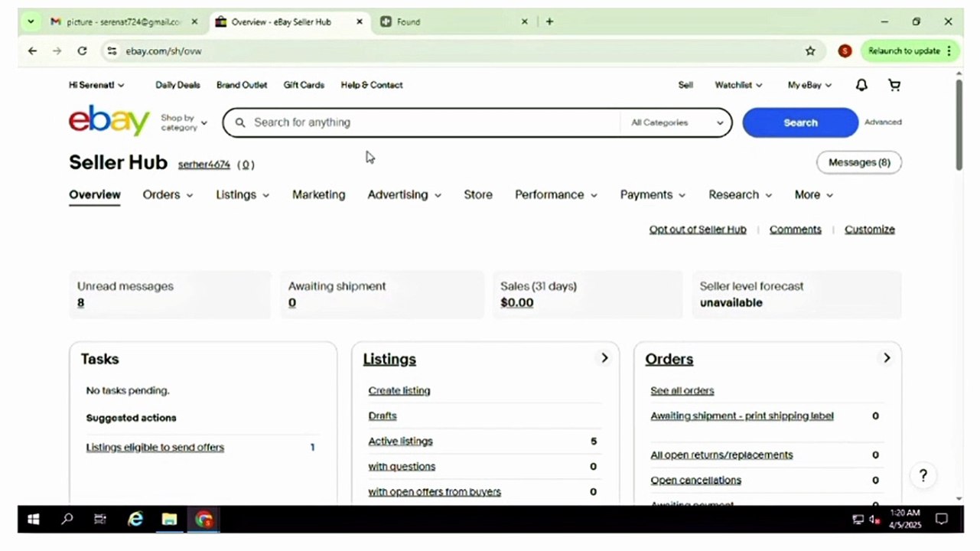Expand the Orders menu

click(168, 195)
